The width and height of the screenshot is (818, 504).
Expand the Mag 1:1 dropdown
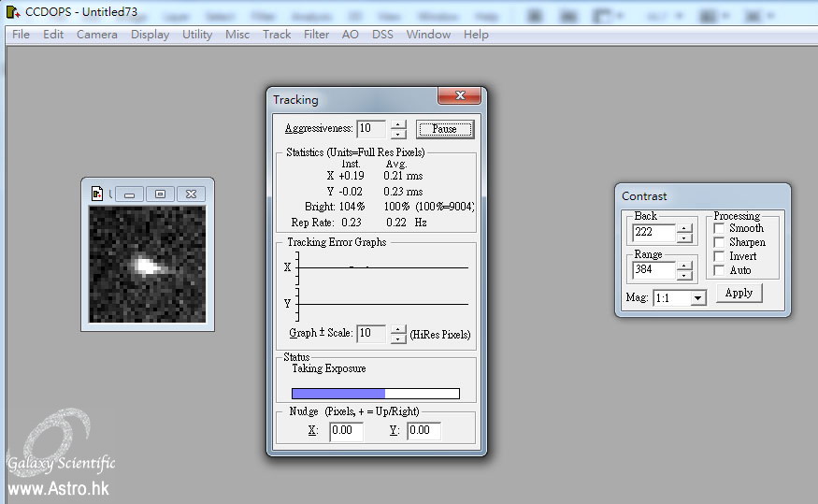click(x=696, y=298)
